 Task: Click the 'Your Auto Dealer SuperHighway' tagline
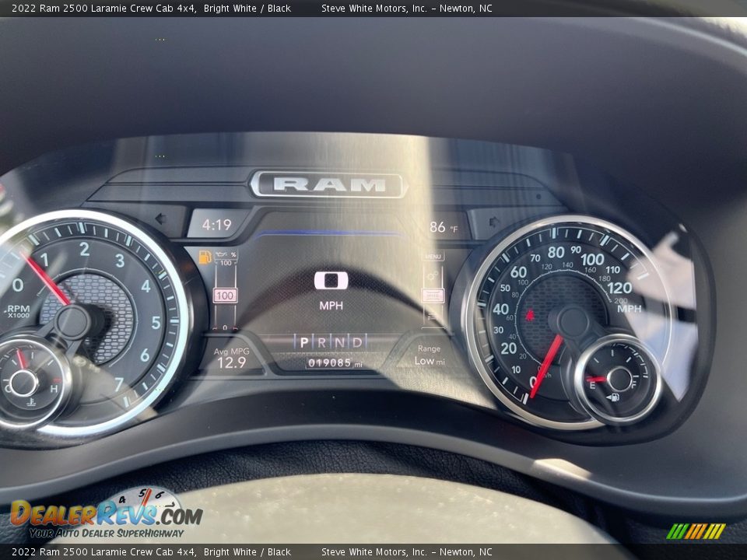tap(107, 534)
